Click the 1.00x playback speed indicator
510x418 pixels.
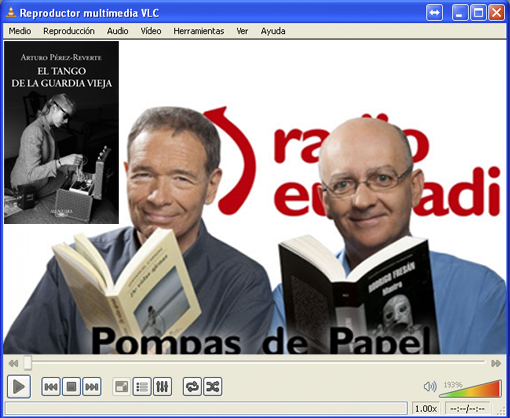[426, 408]
